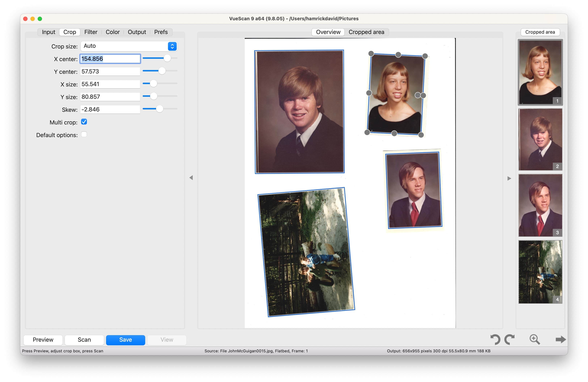Click the zoom in icon
Image resolution: width=588 pixels, height=382 pixels.
[x=535, y=339]
